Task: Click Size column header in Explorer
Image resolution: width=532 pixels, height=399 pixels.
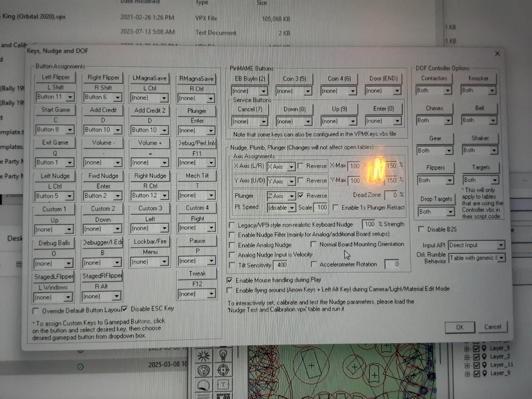Action: pyautogui.click(x=262, y=3)
